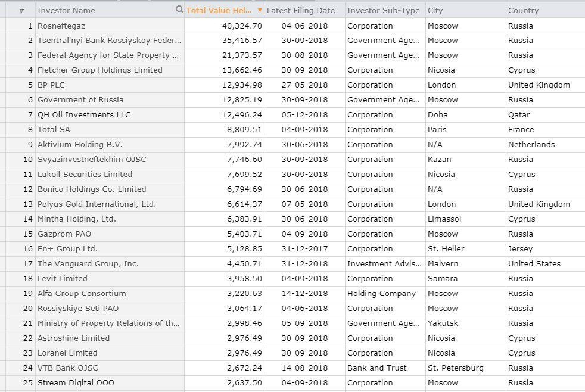Select Polyus Gold International, Ltd.
Image resolution: width=585 pixels, height=392 pixels.
(x=97, y=204)
